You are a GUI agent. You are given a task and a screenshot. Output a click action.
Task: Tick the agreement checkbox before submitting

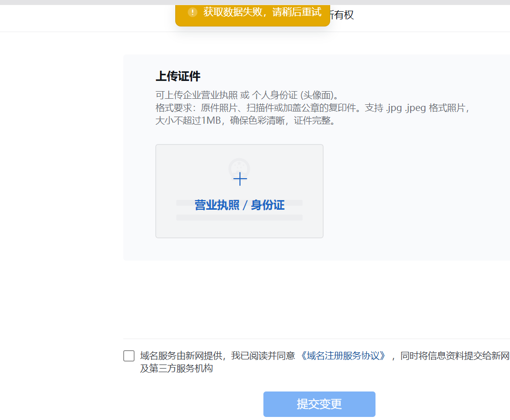click(128, 356)
